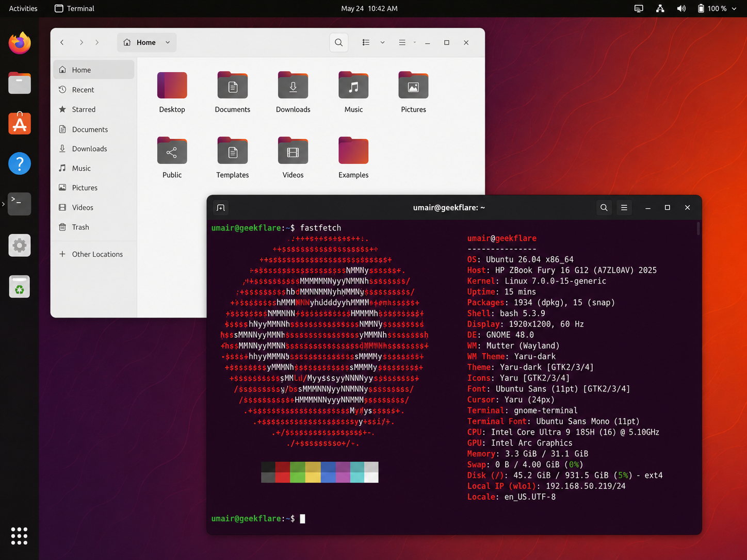Click Activities in top bar
Screen dimensions: 747x560
click(x=23, y=8)
